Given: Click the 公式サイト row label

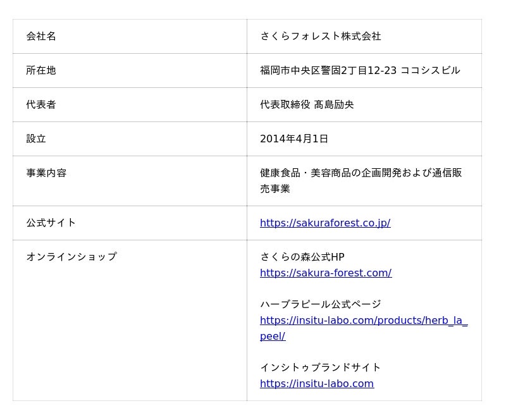Looking at the screenshot, I should point(51,223).
